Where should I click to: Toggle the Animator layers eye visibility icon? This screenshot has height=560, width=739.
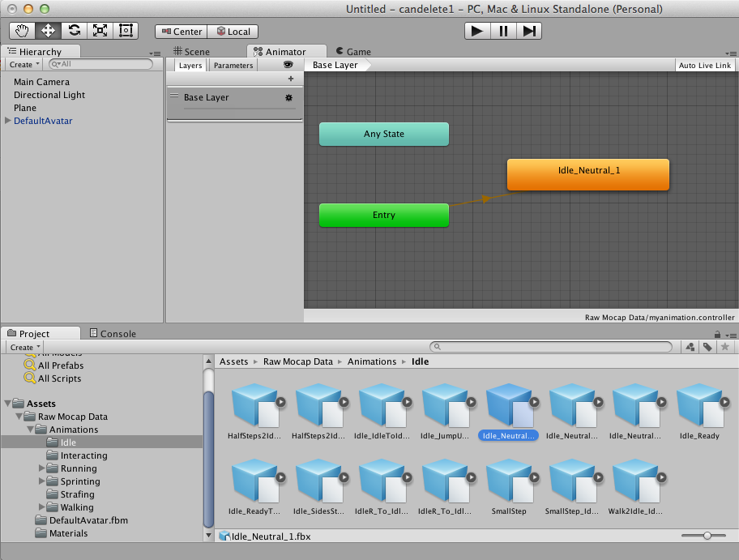click(288, 65)
